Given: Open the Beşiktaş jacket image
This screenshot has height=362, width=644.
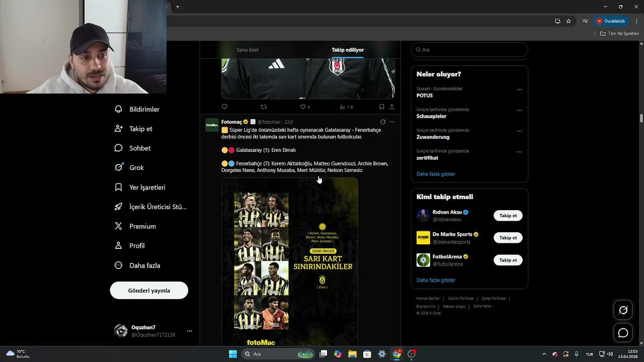Looking at the screenshot, I should pos(308,78).
